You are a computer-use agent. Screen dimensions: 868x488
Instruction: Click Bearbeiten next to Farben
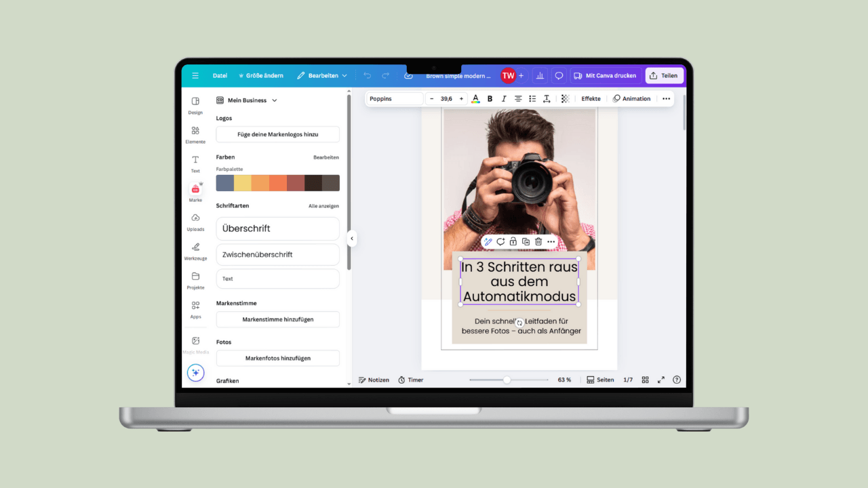325,157
